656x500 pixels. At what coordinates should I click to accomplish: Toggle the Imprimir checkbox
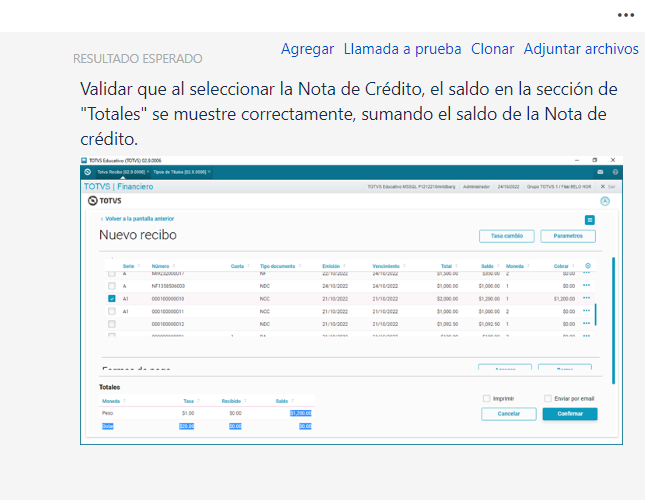[x=486, y=398]
